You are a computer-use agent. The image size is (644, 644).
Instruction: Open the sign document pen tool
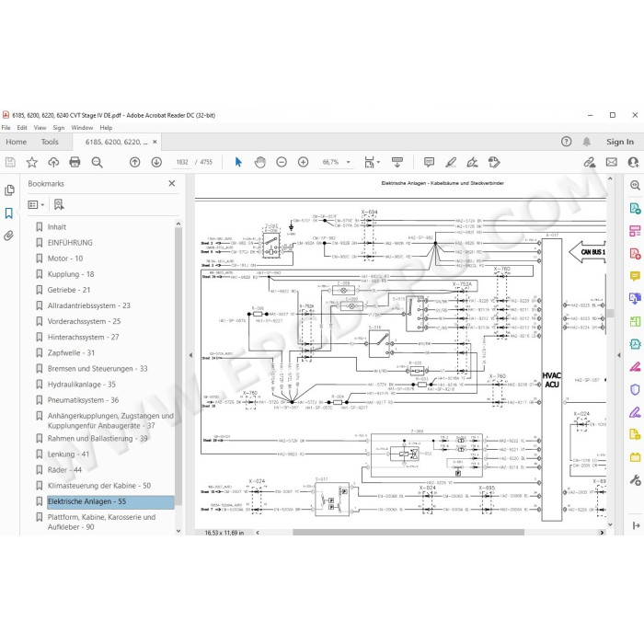[472, 162]
